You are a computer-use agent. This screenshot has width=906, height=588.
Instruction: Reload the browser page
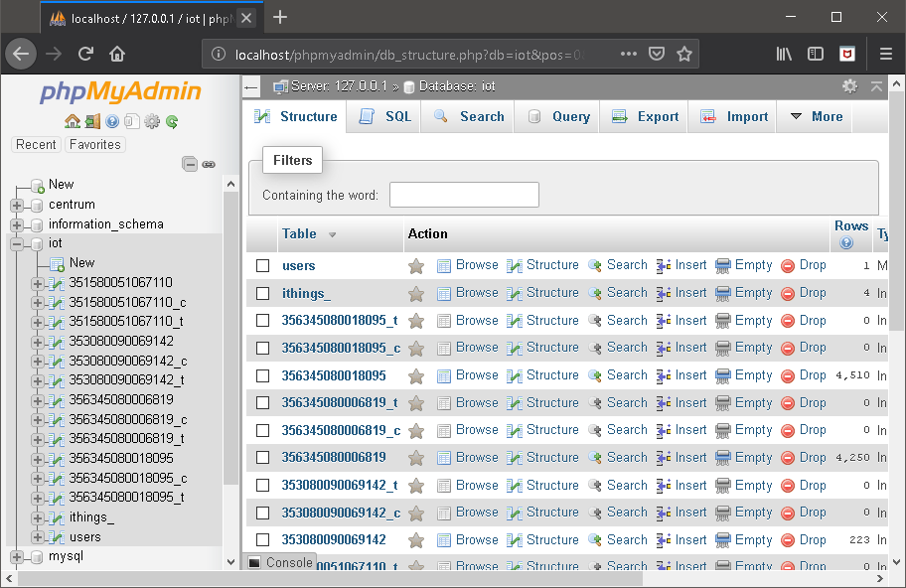click(86, 54)
